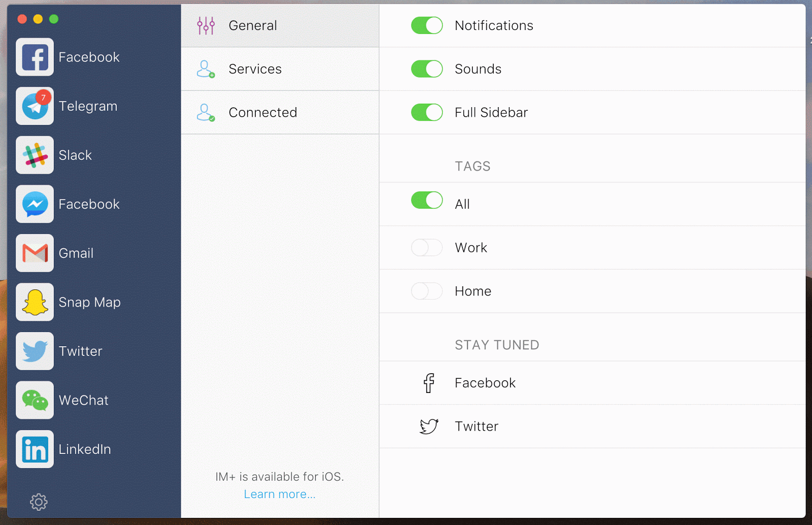Screen dimensions: 812x525
Task: Open the WeChat service icon
Action: coord(35,400)
